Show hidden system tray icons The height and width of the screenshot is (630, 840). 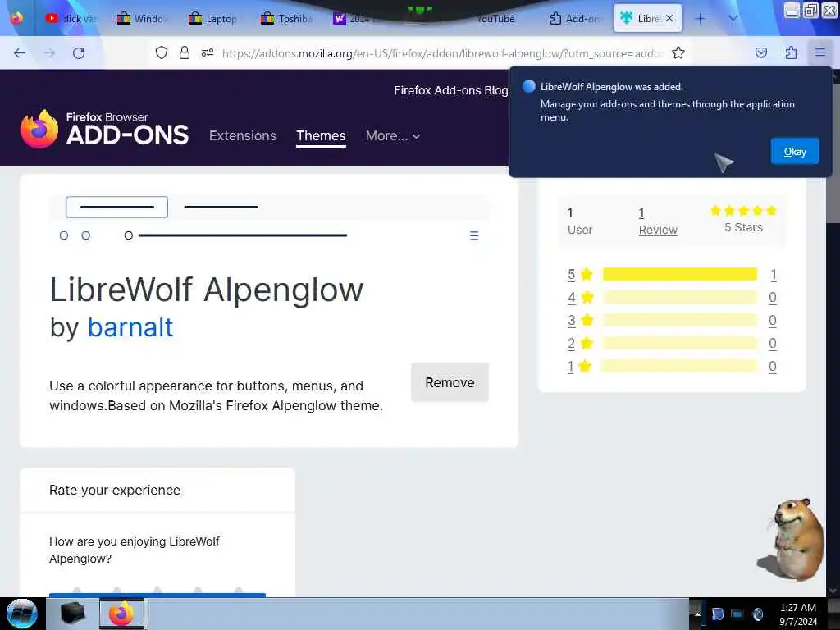(x=697, y=614)
